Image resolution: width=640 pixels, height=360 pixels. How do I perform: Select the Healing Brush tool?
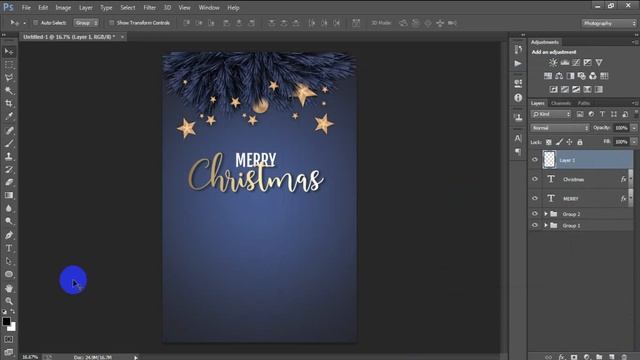coord(9,131)
